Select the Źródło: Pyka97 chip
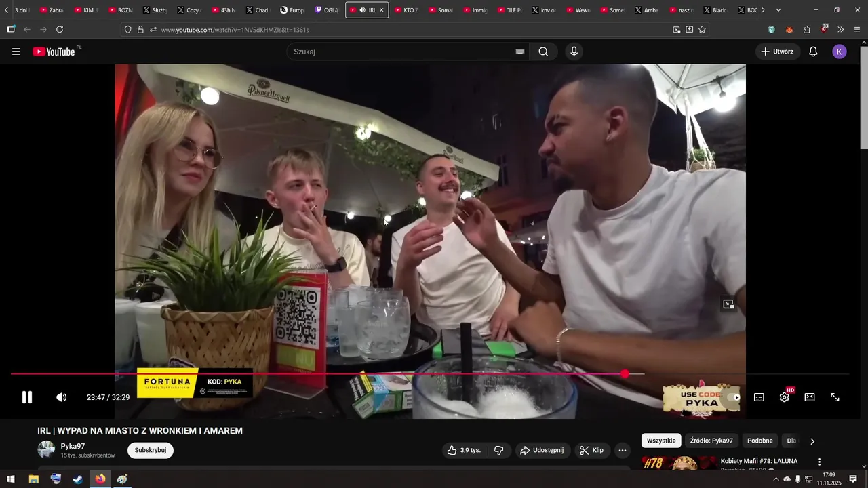This screenshot has width=868, height=488. (x=711, y=441)
